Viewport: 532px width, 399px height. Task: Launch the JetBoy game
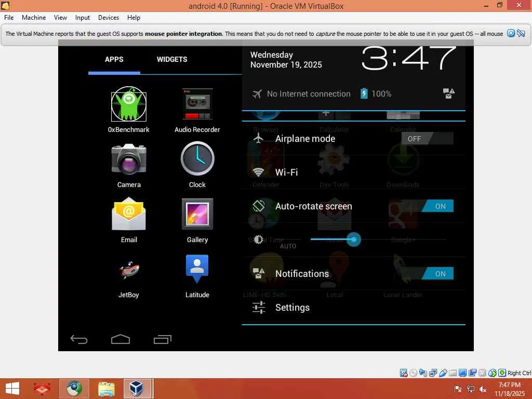point(129,270)
